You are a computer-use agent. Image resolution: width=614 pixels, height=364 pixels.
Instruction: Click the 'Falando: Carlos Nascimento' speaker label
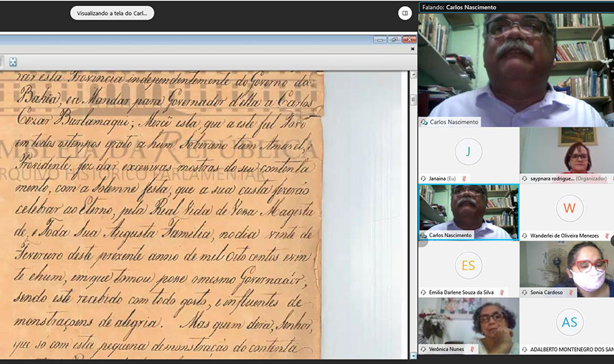point(459,7)
